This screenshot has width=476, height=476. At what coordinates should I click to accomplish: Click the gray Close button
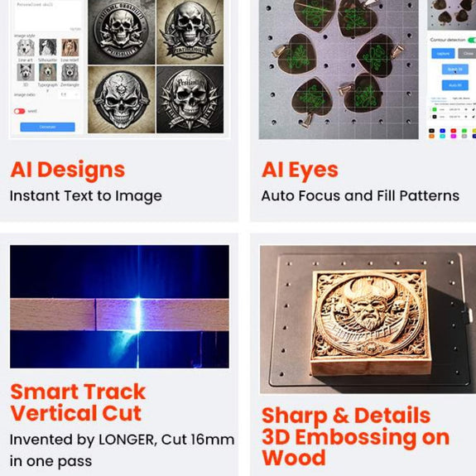[467, 54]
